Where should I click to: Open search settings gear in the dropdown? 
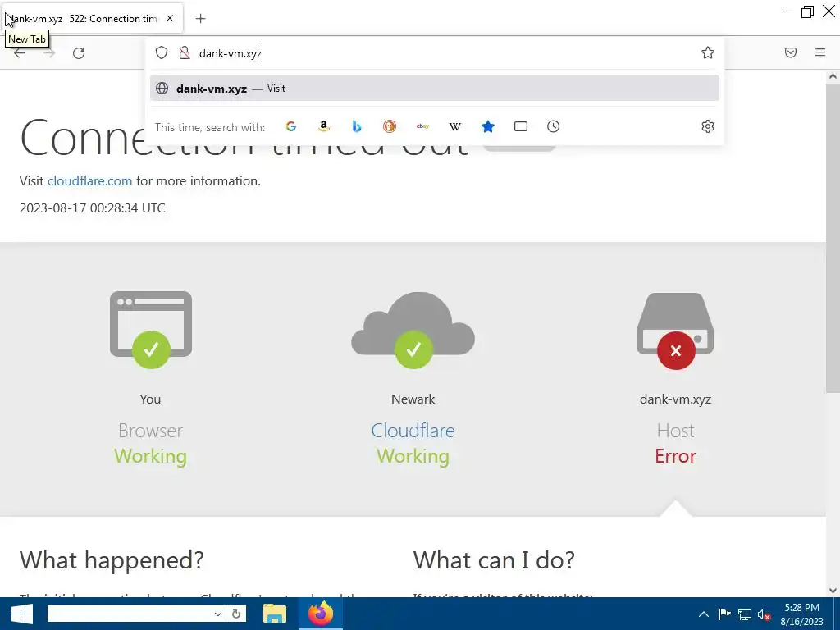coord(708,126)
